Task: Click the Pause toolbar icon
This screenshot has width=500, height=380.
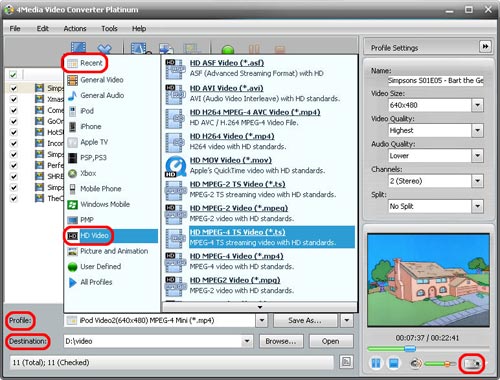Action: pos(254,50)
